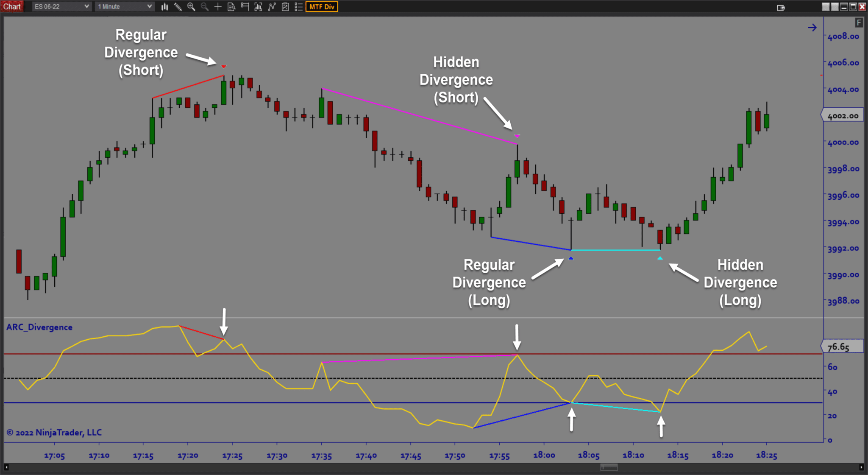
Task: Click the 18:00 time axis label
Action: [544, 455]
